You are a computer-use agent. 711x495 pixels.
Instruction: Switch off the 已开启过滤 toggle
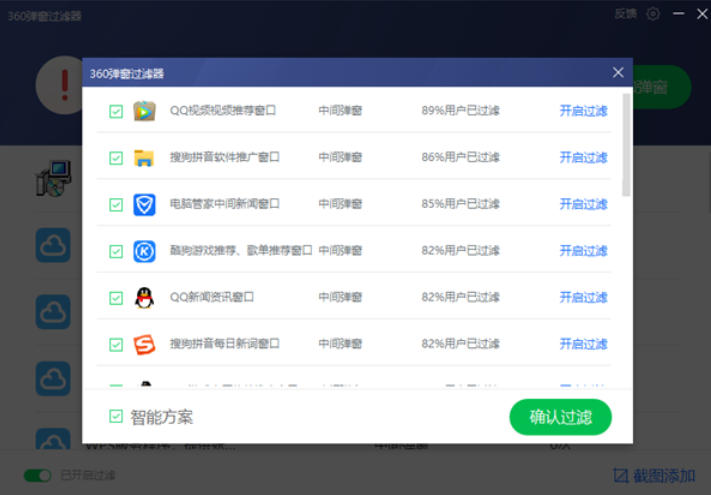click(x=38, y=475)
